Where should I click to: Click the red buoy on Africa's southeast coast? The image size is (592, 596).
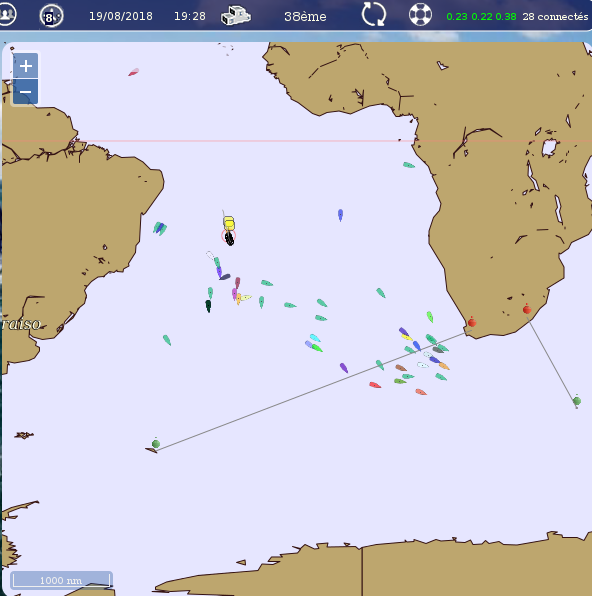pyautogui.click(x=527, y=309)
